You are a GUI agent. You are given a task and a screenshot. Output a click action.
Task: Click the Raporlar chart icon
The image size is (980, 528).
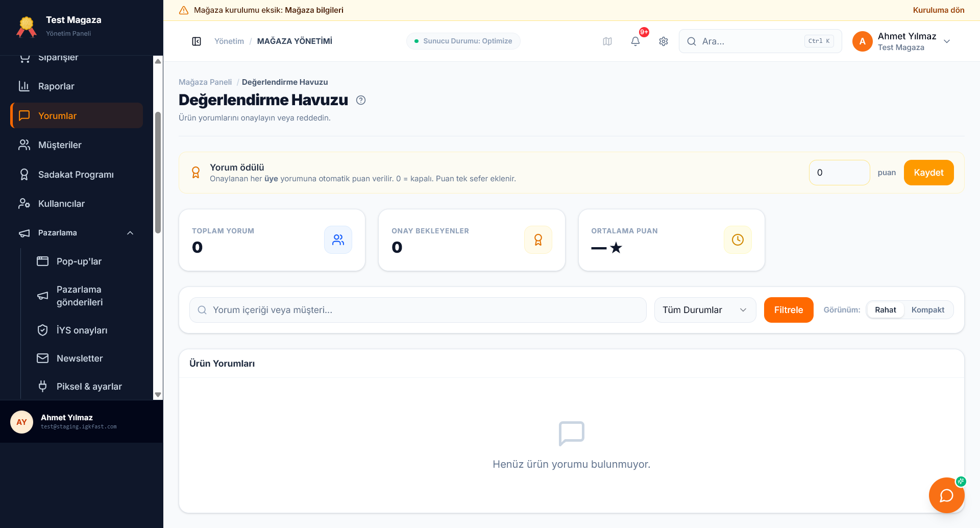pos(24,86)
